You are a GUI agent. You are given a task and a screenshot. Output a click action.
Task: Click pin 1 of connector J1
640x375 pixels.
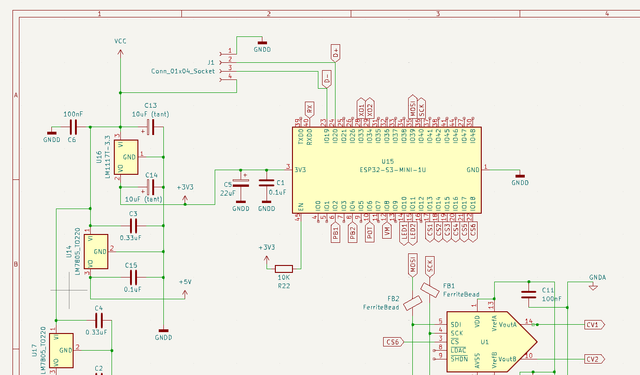[x=227, y=53]
